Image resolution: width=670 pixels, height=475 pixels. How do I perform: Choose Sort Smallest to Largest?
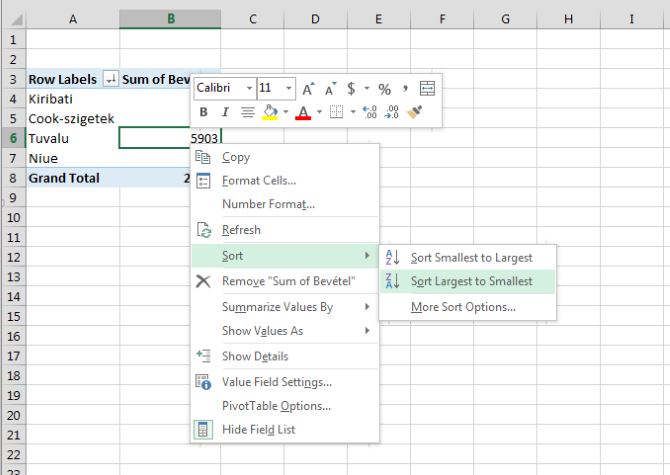(467, 258)
